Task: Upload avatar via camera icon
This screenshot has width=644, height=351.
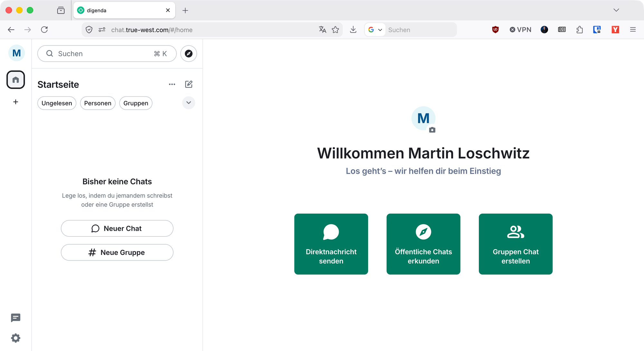Action: click(432, 130)
